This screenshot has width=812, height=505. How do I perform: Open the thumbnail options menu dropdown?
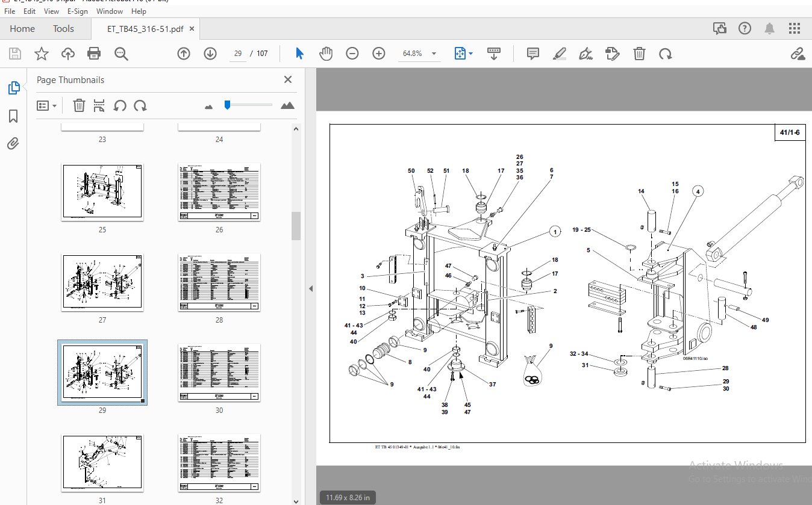(x=46, y=105)
